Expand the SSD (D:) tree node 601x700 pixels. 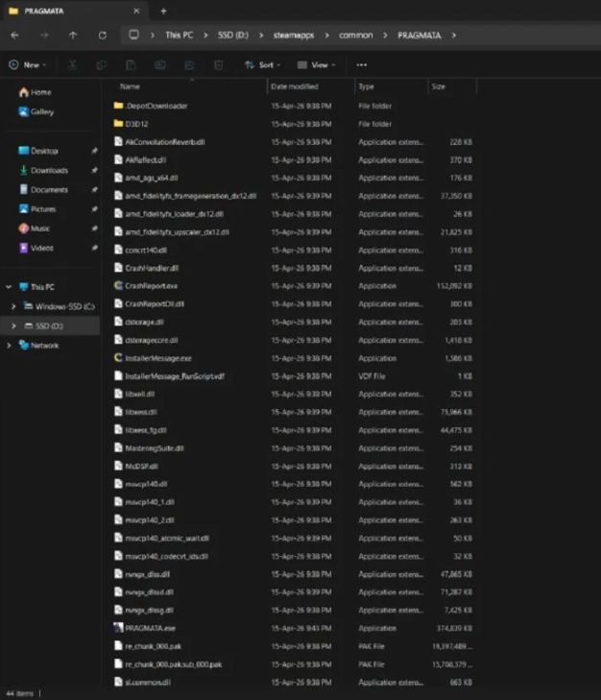pos(13,326)
